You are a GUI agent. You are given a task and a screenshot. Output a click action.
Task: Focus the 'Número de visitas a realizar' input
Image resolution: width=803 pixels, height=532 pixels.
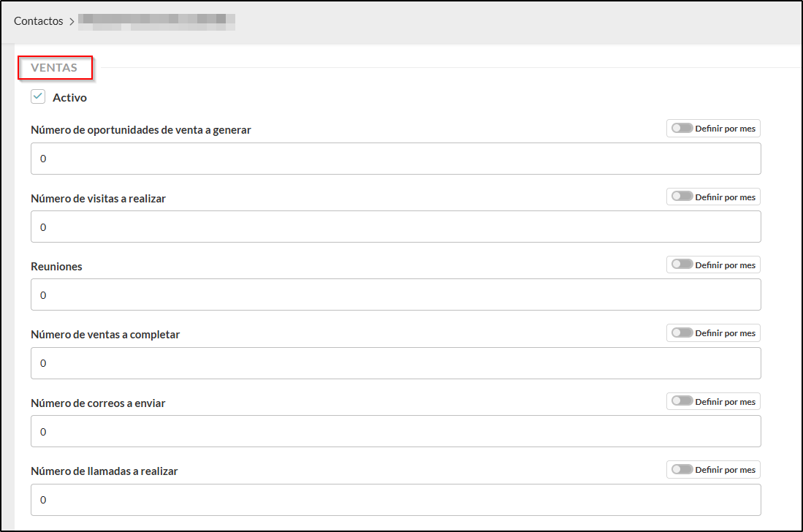click(x=395, y=227)
